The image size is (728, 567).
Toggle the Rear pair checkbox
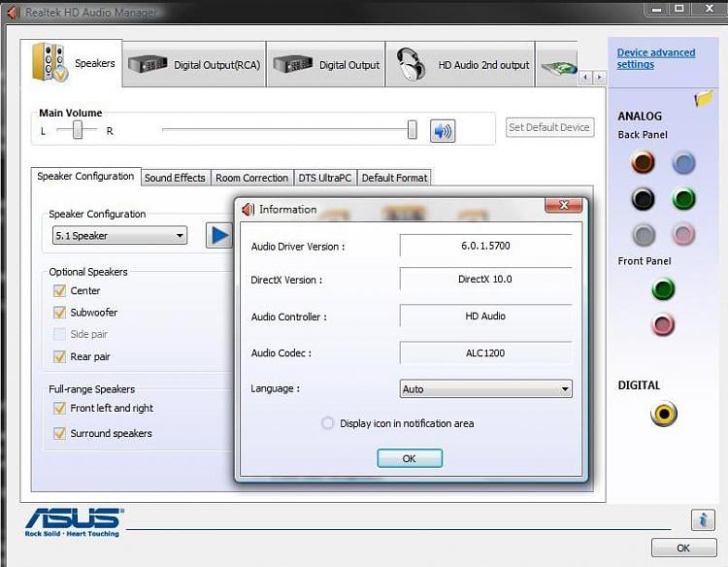(59, 356)
